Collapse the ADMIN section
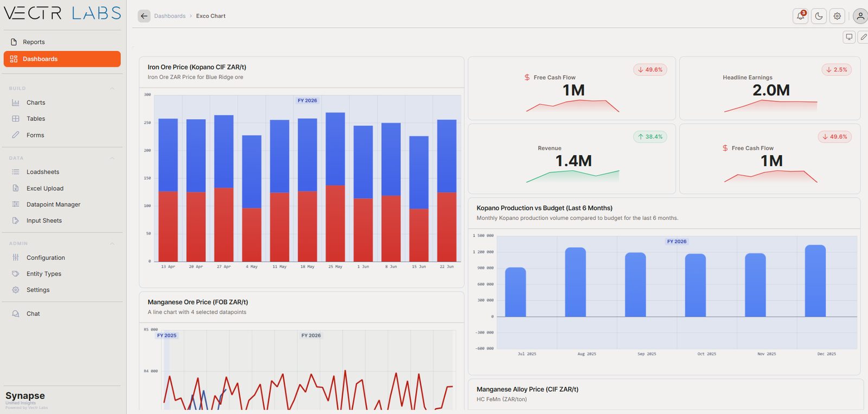The height and width of the screenshot is (414, 868). point(112,244)
